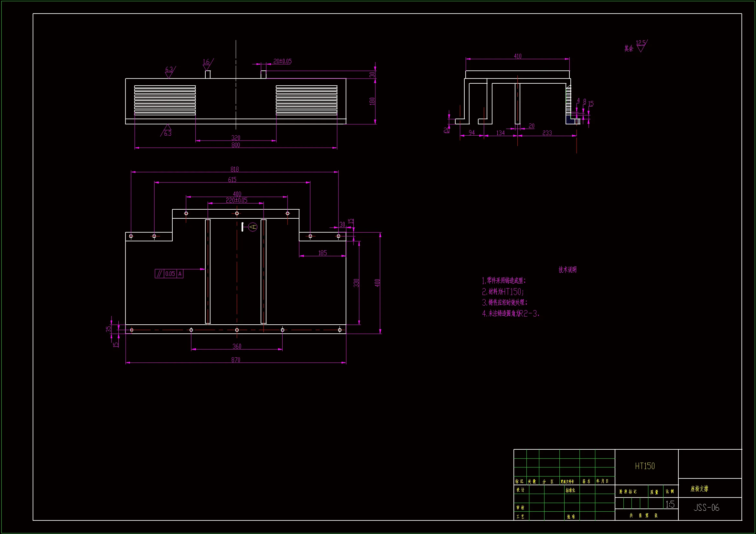The height and width of the screenshot is (534, 756).
Task: Select the parallelism tolerance frame 0.05 A
Action: pos(169,274)
